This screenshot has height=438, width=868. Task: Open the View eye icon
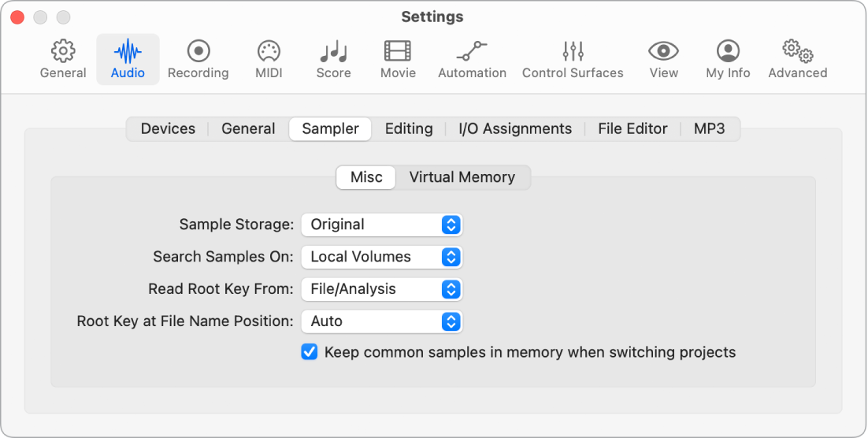coord(664,51)
